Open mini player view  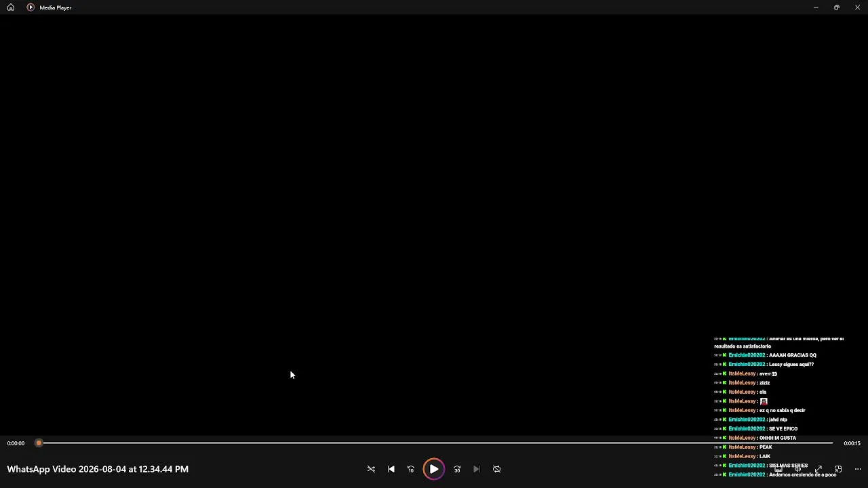[838, 469]
